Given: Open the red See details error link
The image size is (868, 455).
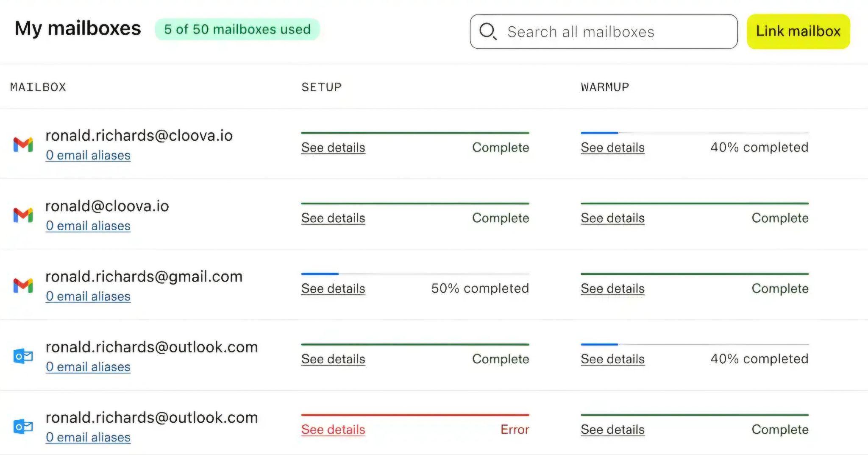Looking at the screenshot, I should point(333,430).
